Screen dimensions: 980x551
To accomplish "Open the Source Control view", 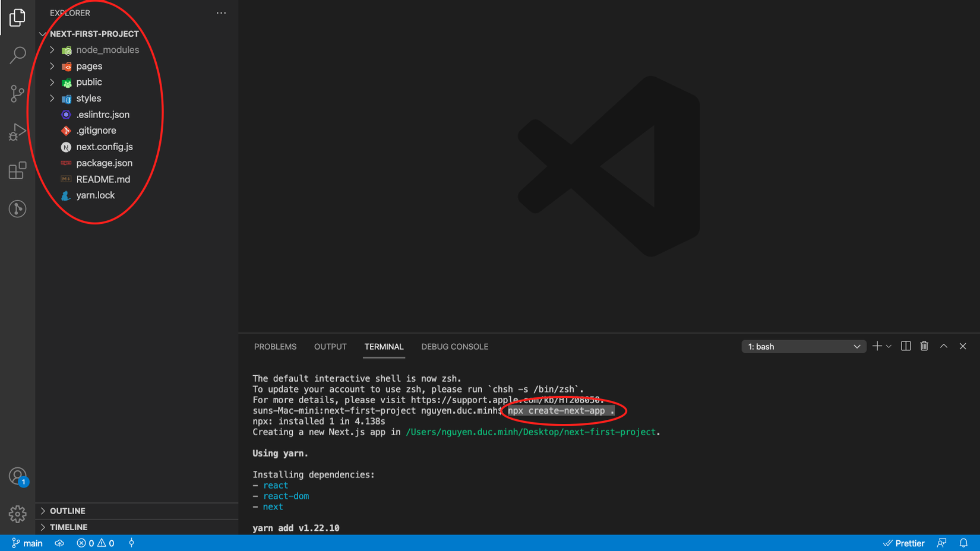I will (x=17, y=93).
